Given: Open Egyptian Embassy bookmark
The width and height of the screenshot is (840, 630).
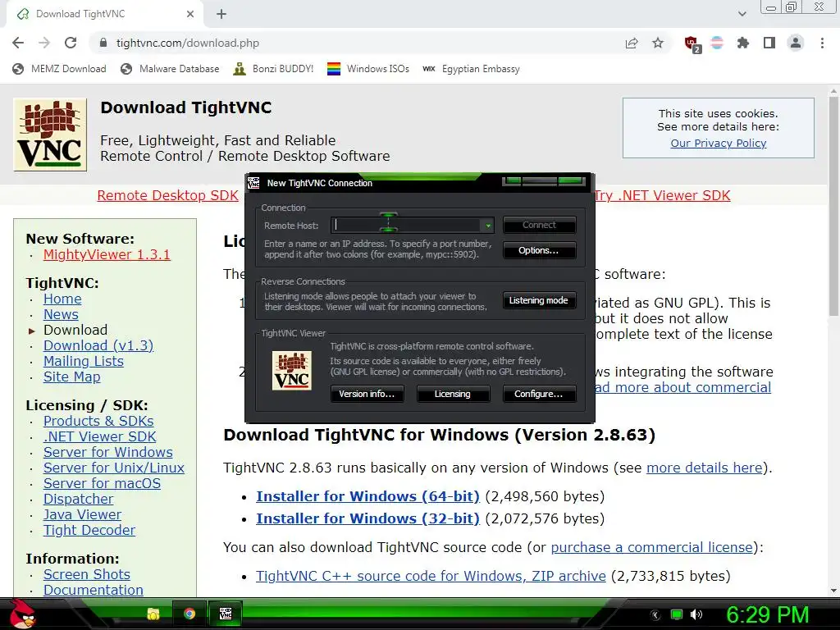Looking at the screenshot, I should coord(471,69).
